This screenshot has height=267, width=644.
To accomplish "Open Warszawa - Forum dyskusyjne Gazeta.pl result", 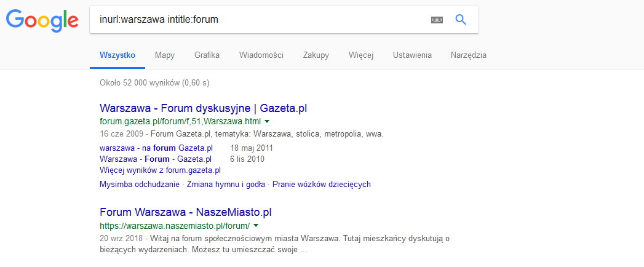I will coord(204,108).
